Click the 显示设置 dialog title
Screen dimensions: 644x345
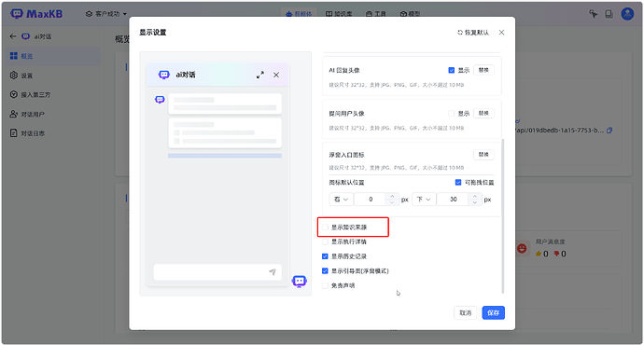(153, 33)
